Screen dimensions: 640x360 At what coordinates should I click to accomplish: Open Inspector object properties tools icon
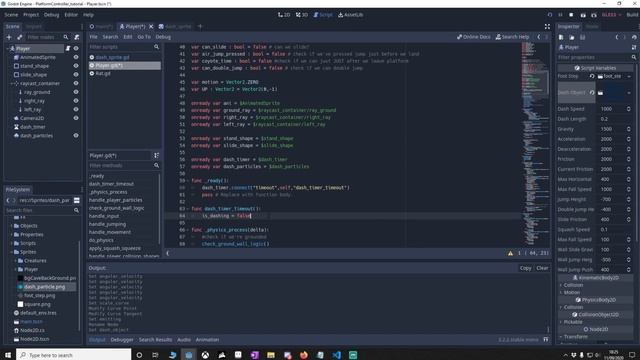click(634, 48)
